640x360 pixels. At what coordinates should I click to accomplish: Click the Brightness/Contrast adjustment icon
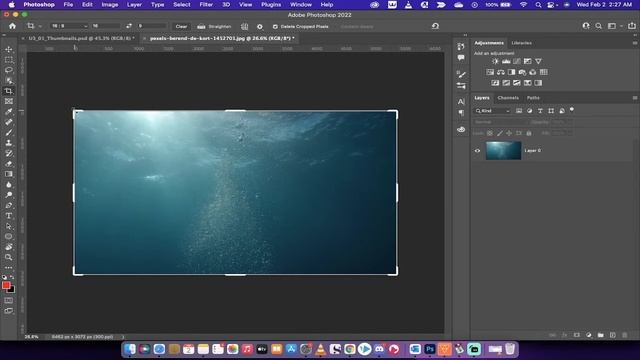495,61
